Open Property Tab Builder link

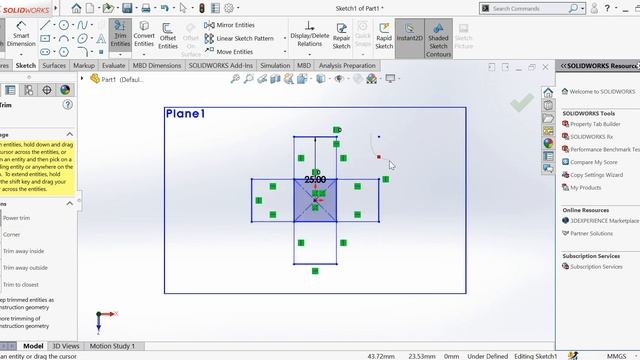595,124
